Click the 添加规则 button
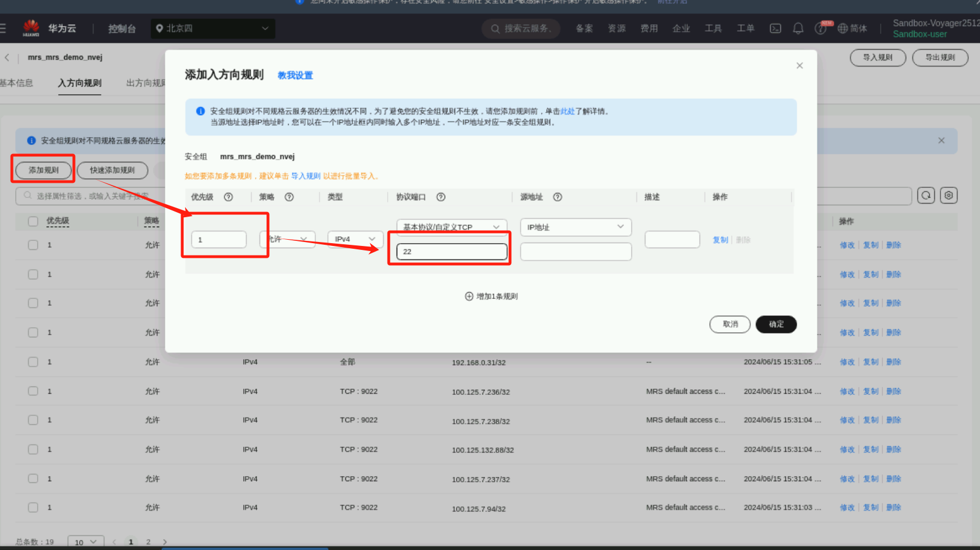This screenshot has width=980, height=550. coord(43,170)
